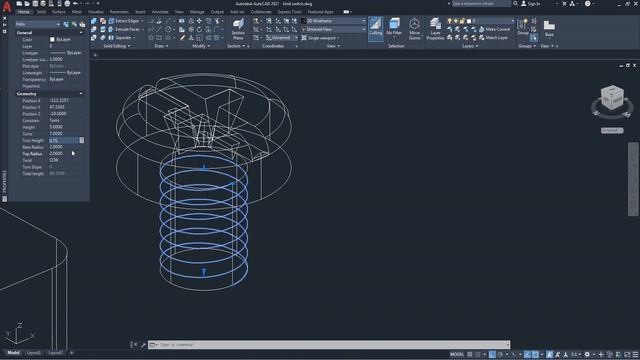Click the Base Radius value 2.0000

(x=56, y=147)
